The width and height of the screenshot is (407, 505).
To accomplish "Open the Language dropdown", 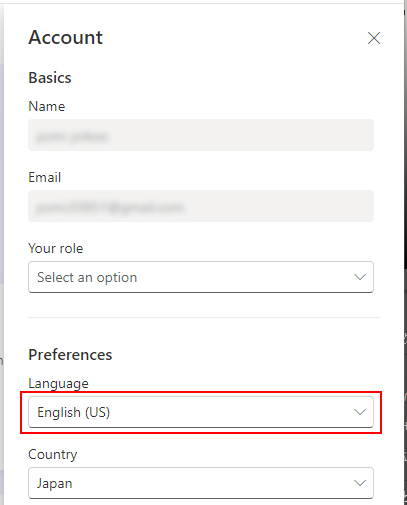I will point(201,412).
